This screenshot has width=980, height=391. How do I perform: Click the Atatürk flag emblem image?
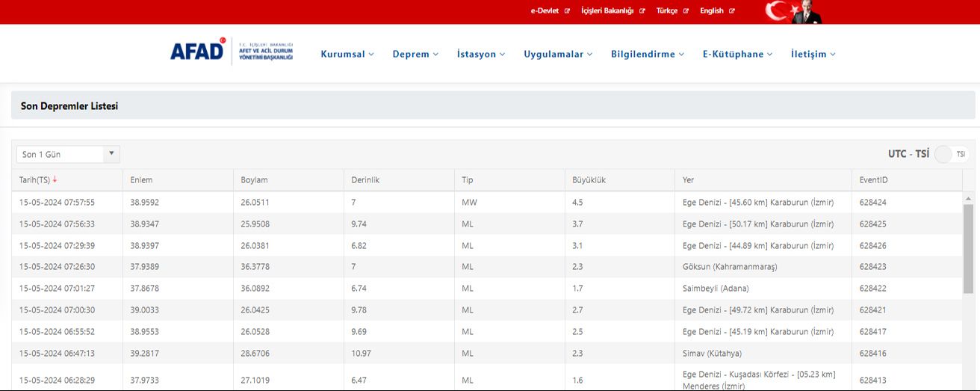(x=793, y=11)
